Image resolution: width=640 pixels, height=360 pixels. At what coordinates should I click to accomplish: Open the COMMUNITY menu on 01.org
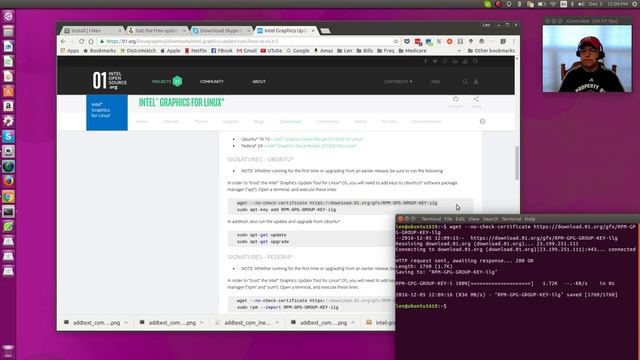point(211,82)
